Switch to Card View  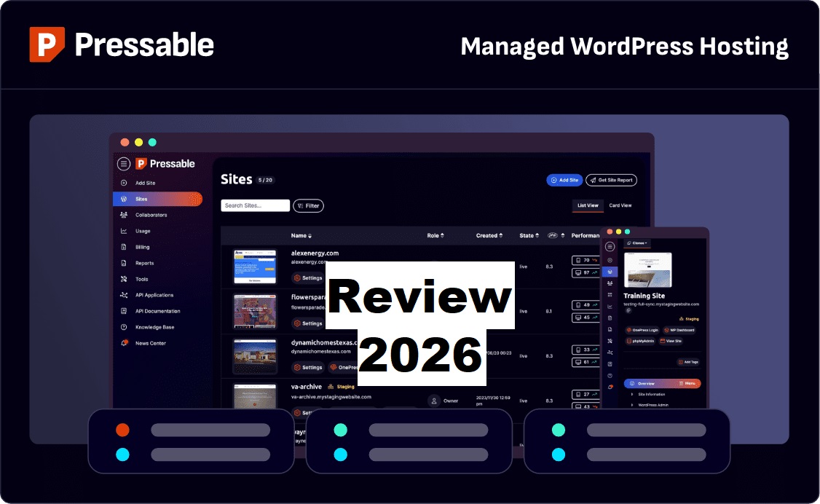coord(620,205)
